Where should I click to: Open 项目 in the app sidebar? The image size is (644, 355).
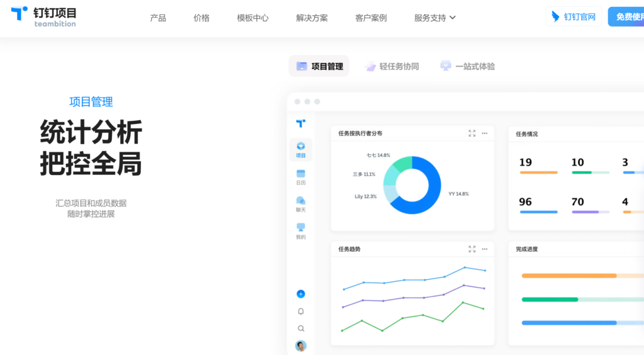point(301,150)
